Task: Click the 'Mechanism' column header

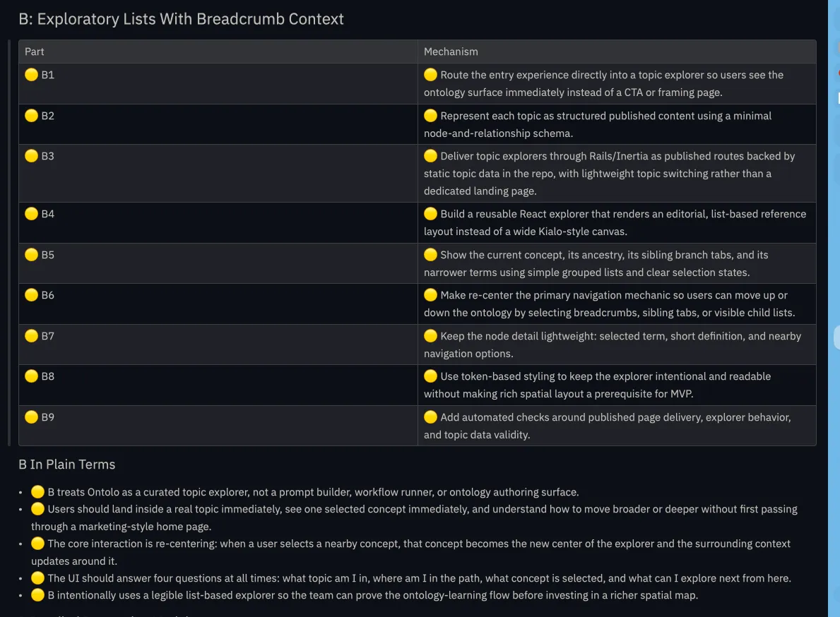Action: click(x=451, y=52)
